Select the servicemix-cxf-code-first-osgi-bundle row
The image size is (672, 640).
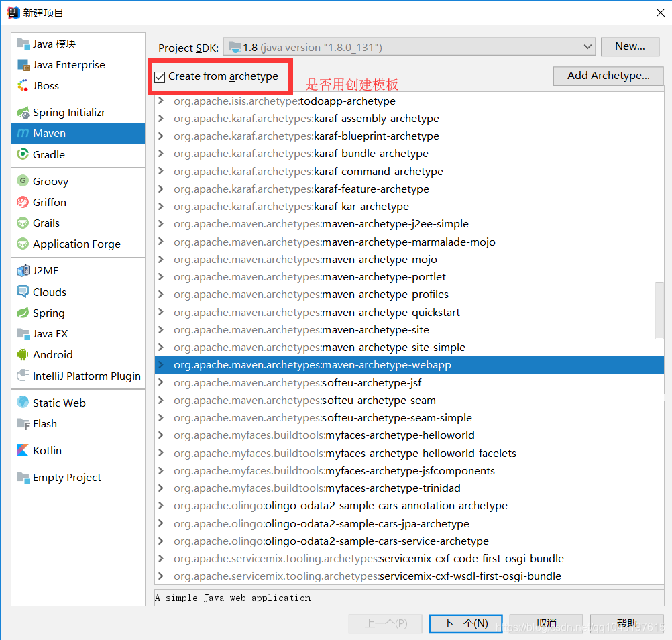pyautogui.click(x=409, y=559)
